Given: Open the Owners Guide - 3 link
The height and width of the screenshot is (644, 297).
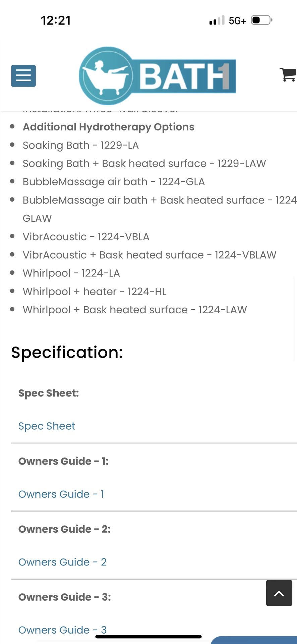Looking at the screenshot, I should (62, 630).
